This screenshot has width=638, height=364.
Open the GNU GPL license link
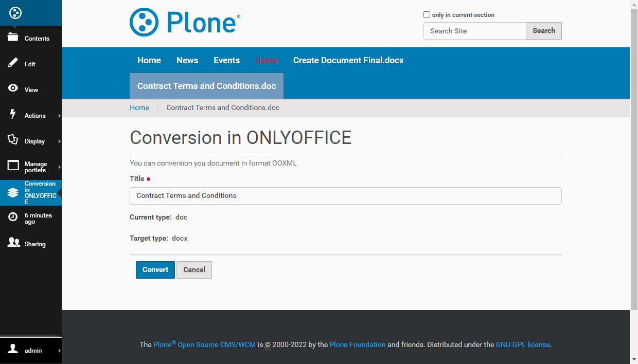tap(523, 344)
